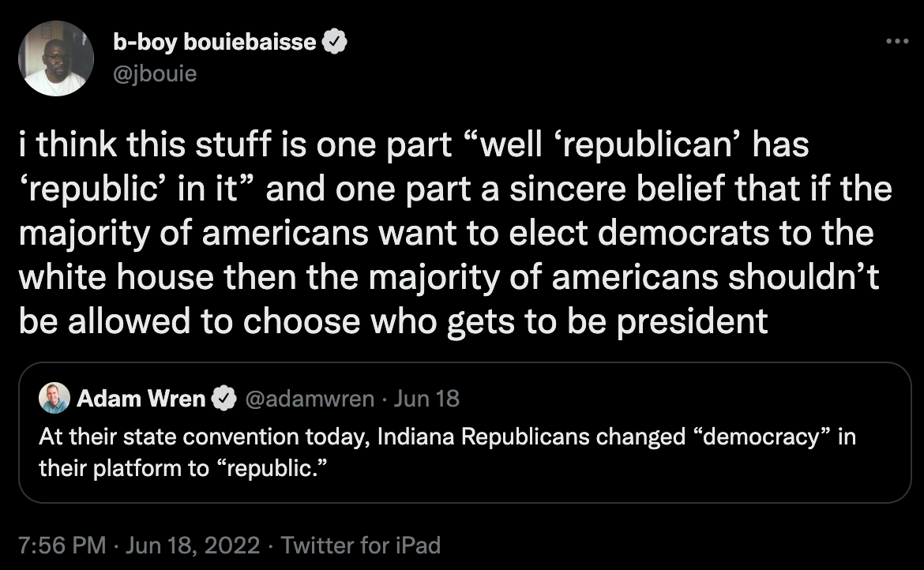924x570 pixels.
Task: Open the more options three-dot menu
Action: click(x=897, y=42)
